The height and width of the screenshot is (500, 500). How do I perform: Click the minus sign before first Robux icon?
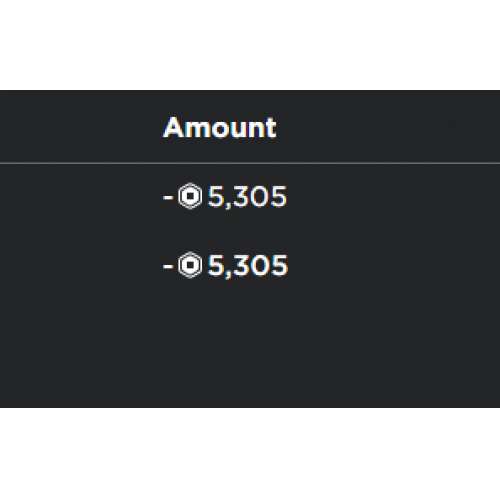(x=168, y=197)
